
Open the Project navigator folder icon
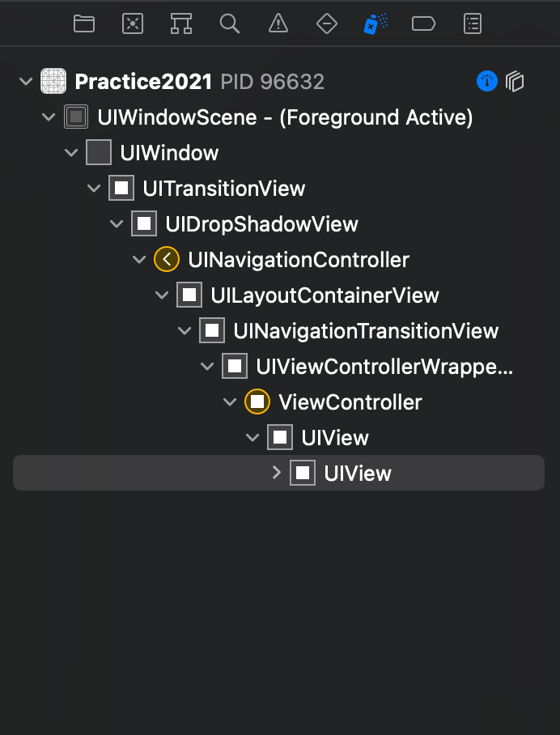pyautogui.click(x=84, y=23)
